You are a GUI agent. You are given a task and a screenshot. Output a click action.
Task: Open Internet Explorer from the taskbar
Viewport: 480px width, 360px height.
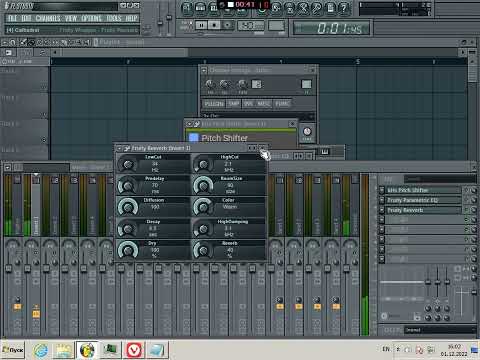click(41, 350)
